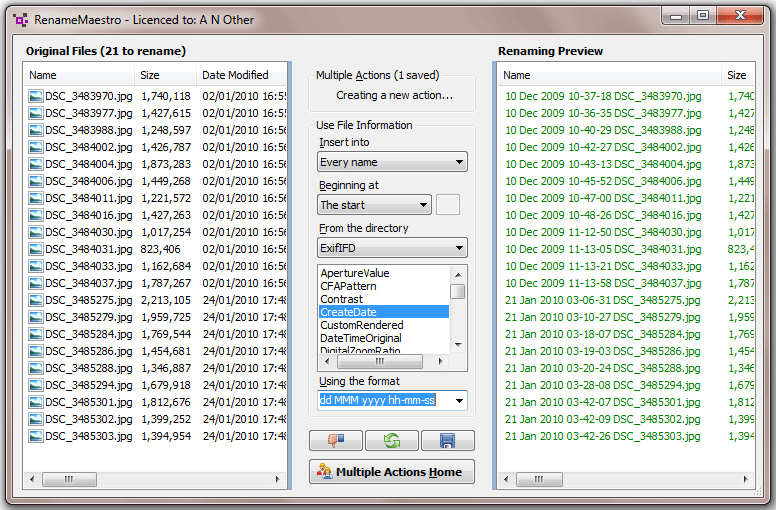776x510 pixels.
Task: Sort by Date Modified column header
Action: [x=242, y=75]
